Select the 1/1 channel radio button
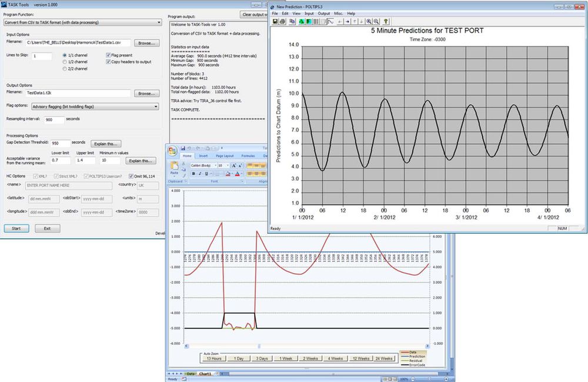Screen dimensions: 588x382 (x=65, y=55)
